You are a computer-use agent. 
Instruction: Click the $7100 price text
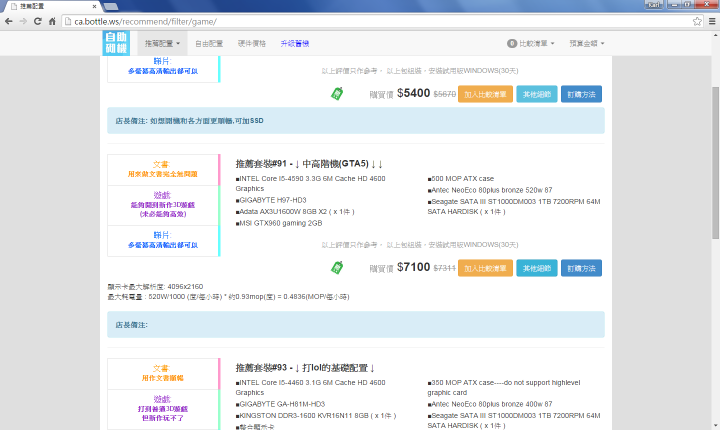(x=413, y=267)
